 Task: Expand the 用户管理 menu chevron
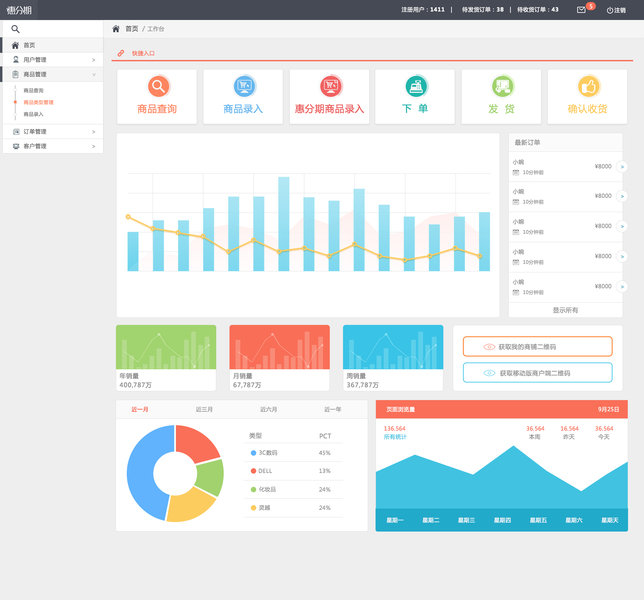[x=94, y=60]
